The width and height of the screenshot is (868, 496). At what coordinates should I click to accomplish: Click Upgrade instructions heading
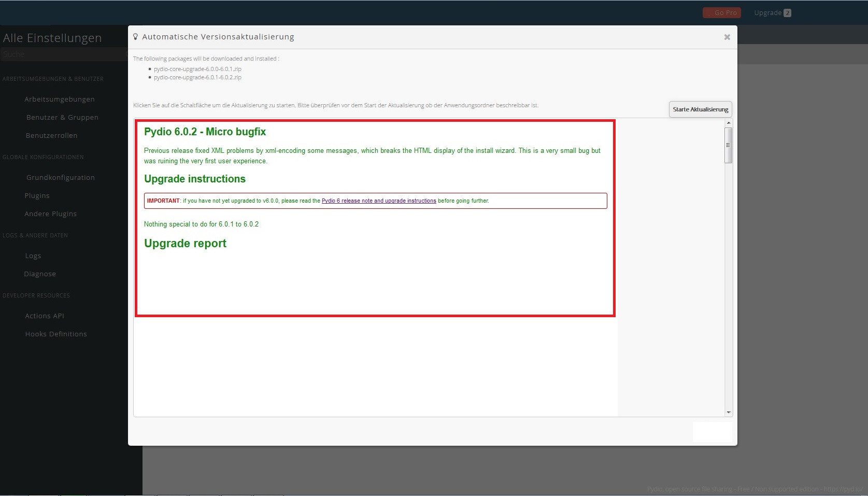coord(195,179)
